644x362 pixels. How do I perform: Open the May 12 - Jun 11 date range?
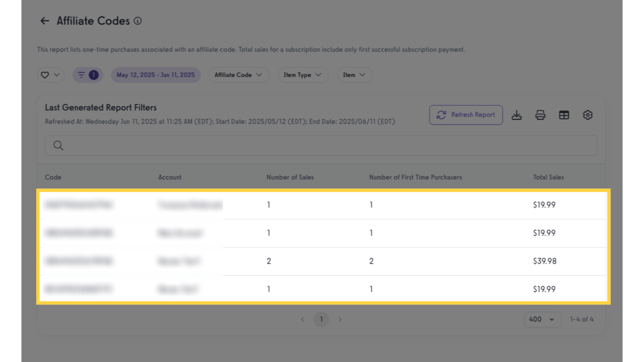click(156, 75)
